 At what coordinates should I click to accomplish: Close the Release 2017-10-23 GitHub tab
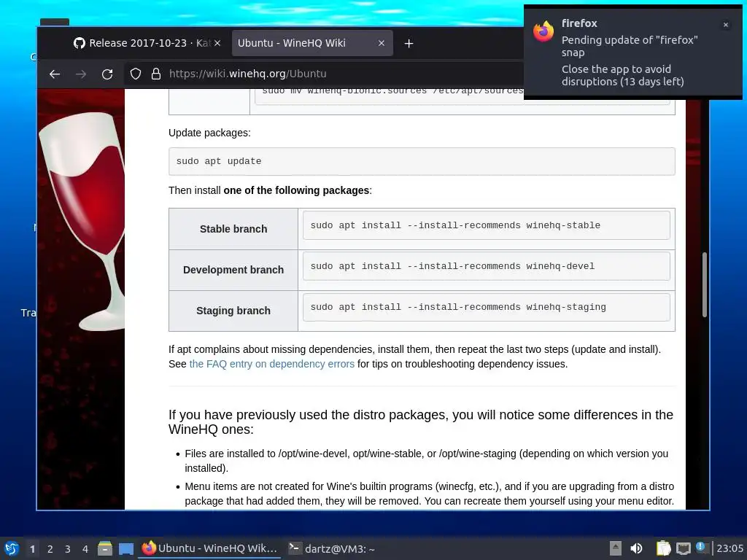coord(217,43)
